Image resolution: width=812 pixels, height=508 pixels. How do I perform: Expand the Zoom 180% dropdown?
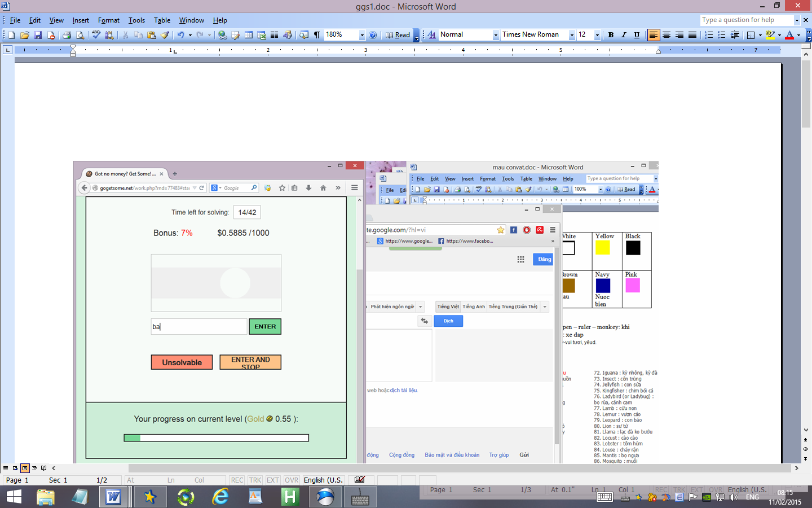click(362, 35)
